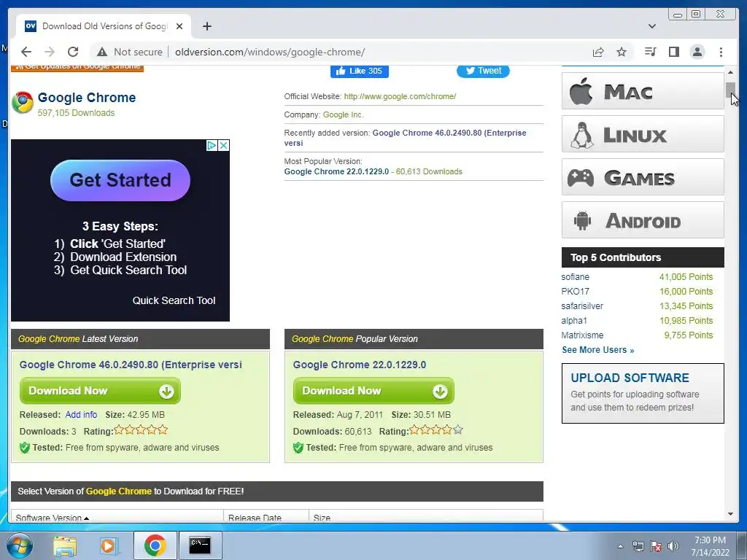Open Google Chrome 22.0.1229.0 title link
The image size is (747, 560).
pyautogui.click(x=359, y=365)
